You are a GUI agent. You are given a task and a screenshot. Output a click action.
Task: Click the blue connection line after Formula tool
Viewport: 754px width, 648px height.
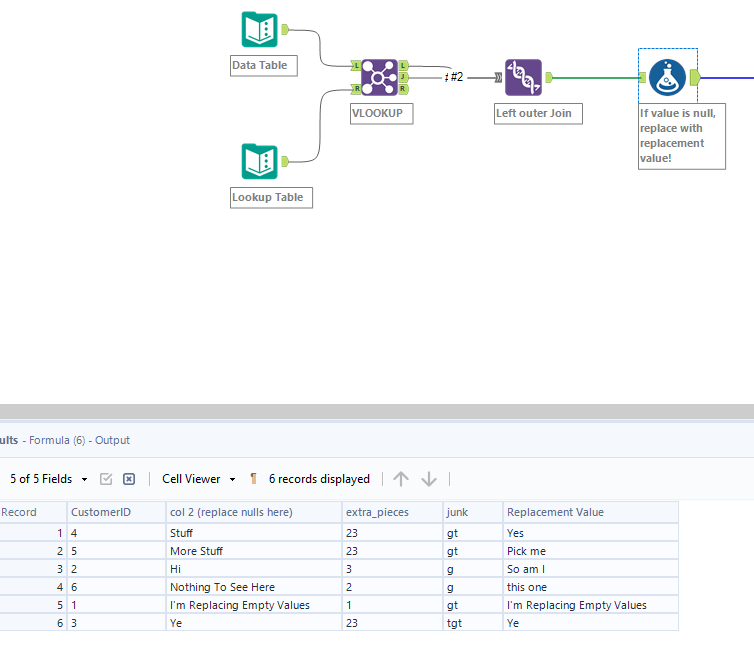coord(727,77)
